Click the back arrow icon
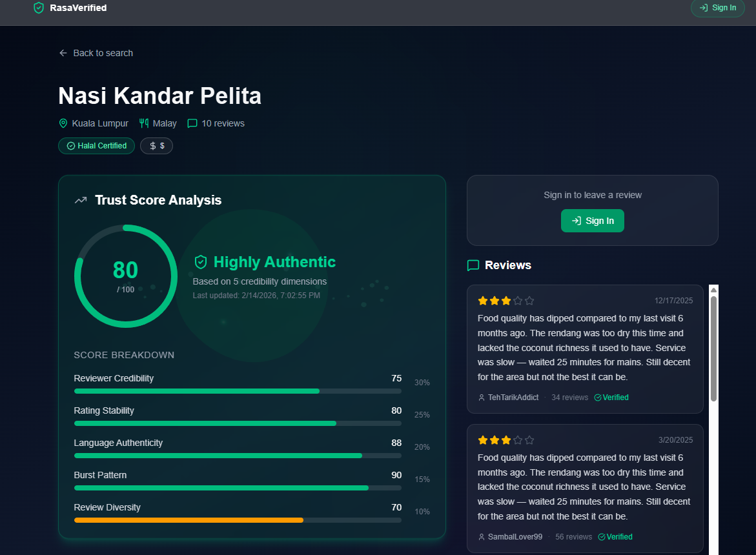The height and width of the screenshot is (555, 756). [63, 53]
